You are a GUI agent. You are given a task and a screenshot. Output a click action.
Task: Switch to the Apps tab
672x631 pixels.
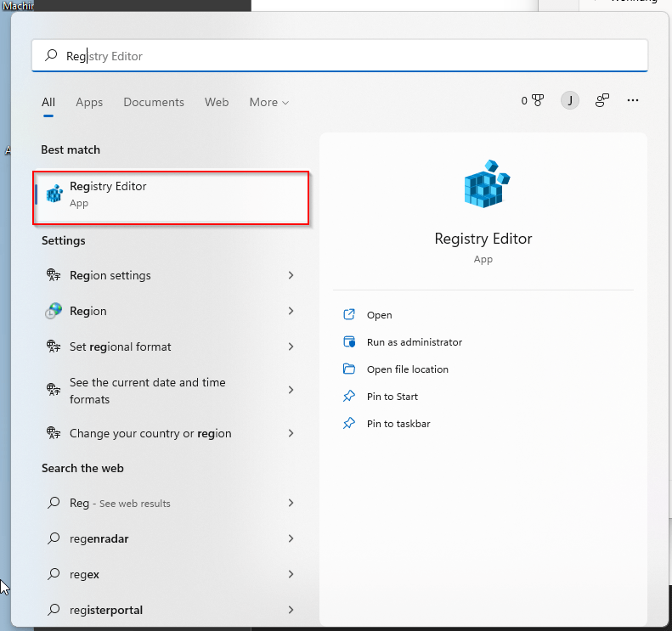89,102
